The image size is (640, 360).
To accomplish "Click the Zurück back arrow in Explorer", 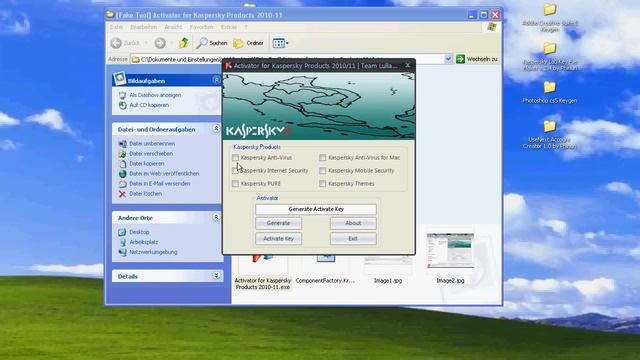I will click(116, 43).
